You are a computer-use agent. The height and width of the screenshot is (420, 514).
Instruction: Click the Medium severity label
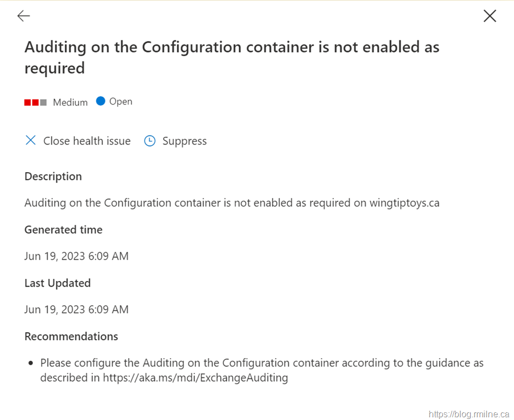70,102
